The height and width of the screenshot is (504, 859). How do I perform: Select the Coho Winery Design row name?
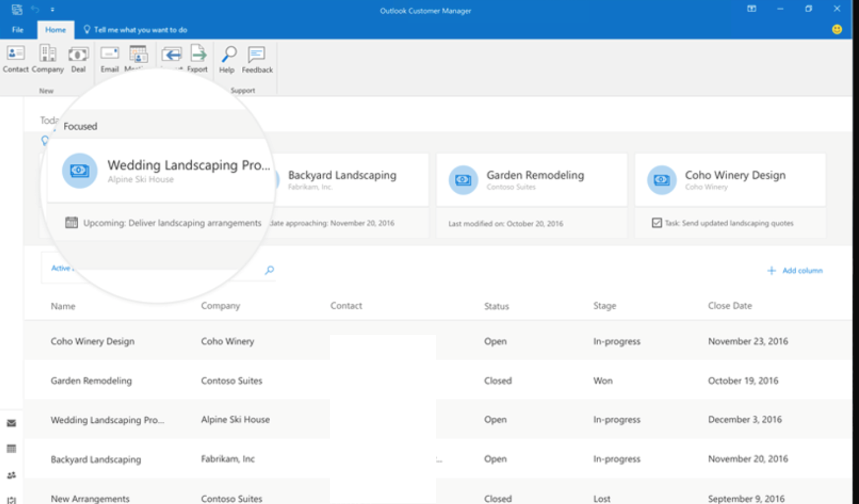tap(92, 341)
